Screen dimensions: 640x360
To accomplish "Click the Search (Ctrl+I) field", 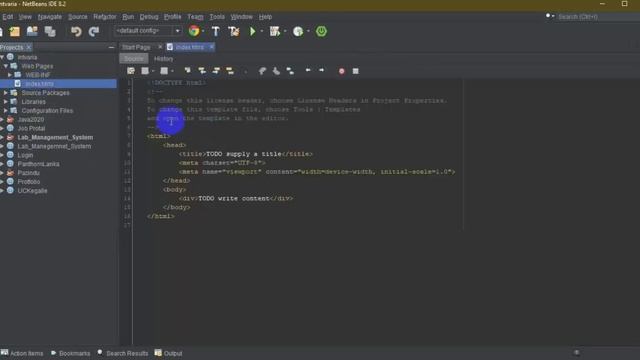I will coord(598,17).
